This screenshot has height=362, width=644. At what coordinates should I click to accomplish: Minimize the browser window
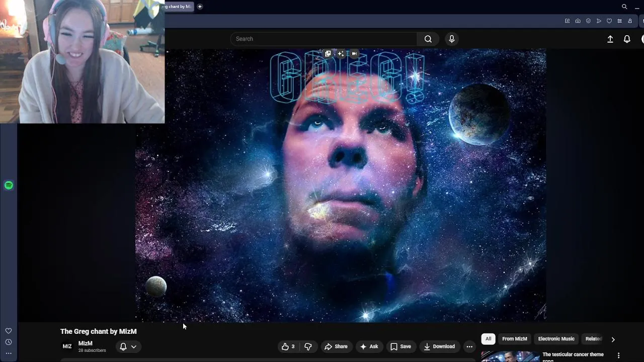[637, 7]
